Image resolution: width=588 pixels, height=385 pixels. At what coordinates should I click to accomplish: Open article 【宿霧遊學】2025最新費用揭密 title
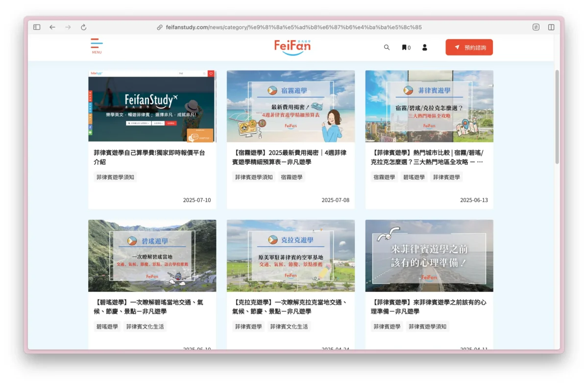coord(289,157)
